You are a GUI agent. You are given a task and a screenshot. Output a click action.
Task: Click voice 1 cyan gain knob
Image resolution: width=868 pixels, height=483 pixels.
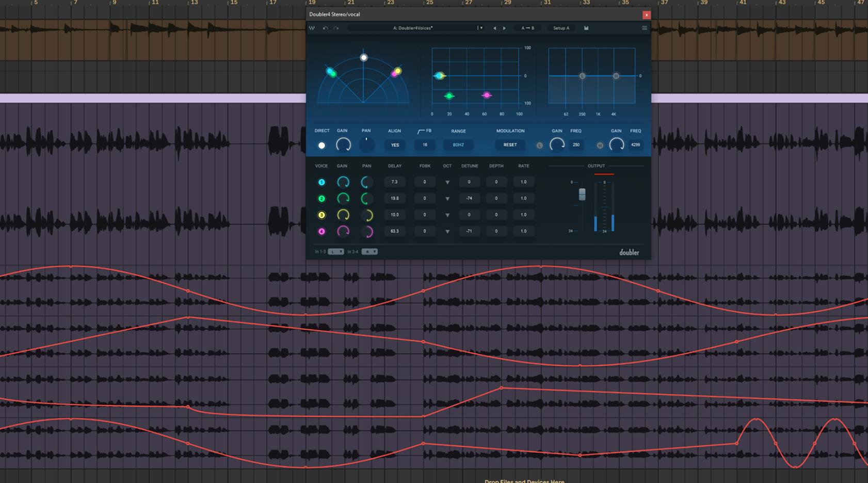click(343, 182)
